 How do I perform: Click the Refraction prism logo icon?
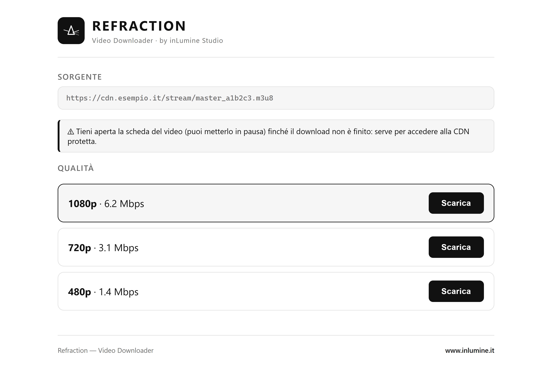click(x=71, y=31)
